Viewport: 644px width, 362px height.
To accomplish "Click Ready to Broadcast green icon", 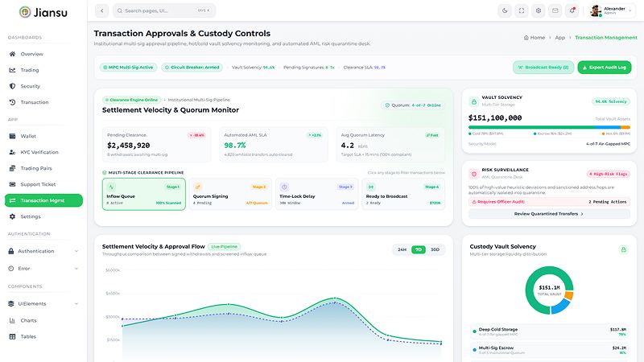I will 370,187.
